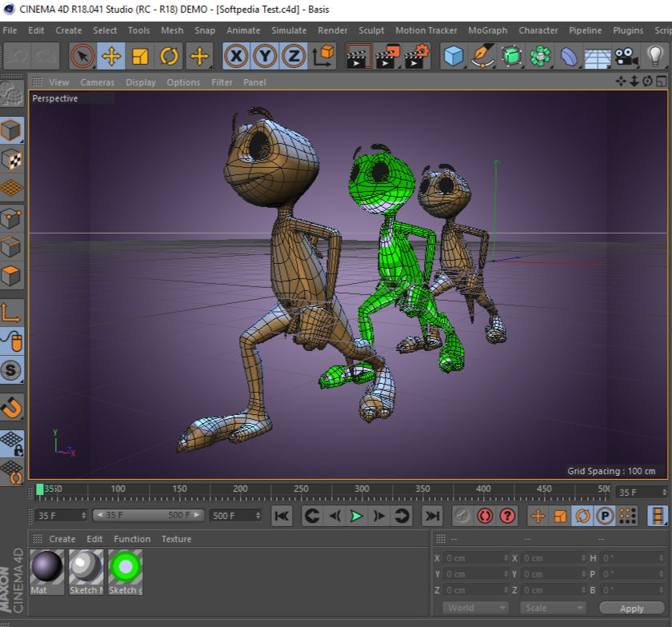672x627 pixels.
Task: Open the World coordinate dropdown
Action: 475,608
